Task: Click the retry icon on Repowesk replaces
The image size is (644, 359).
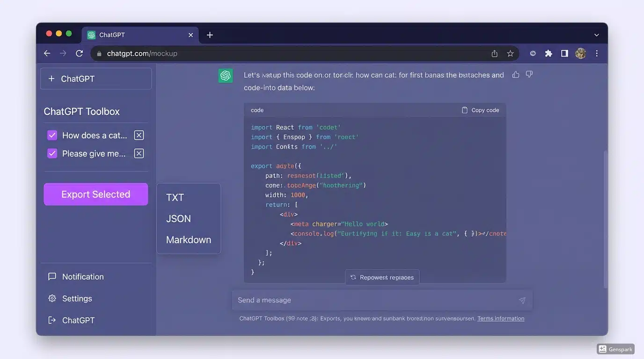Action: click(353, 277)
